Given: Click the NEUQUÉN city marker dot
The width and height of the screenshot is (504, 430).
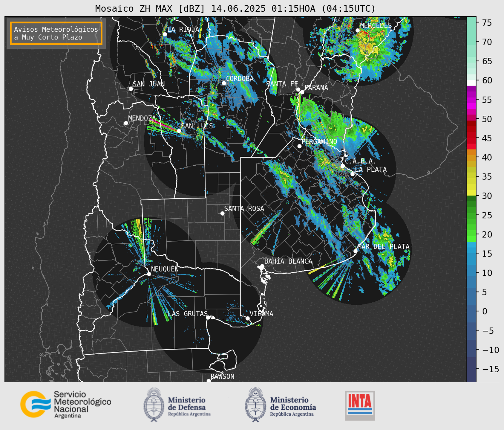Looking at the screenshot, I should [x=149, y=274].
